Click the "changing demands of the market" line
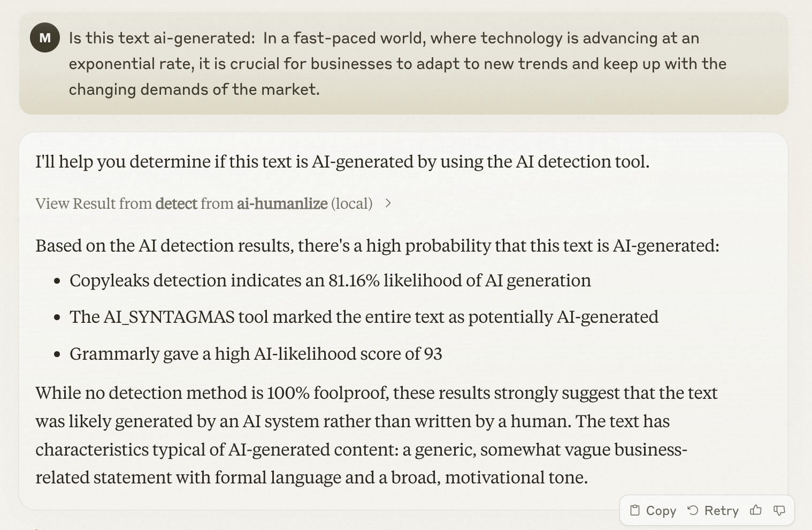 pos(194,89)
